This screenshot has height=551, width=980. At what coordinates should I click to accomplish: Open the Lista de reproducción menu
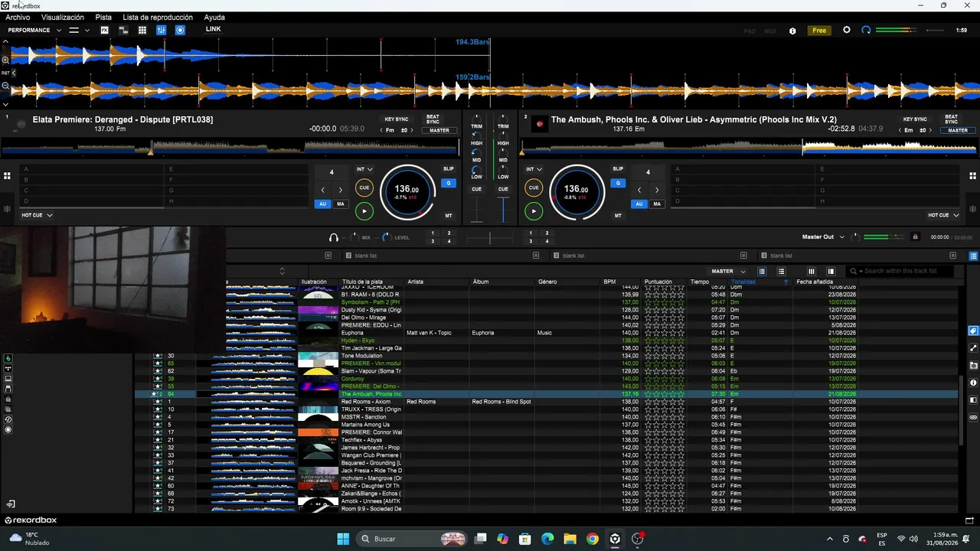(x=158, y=17)
